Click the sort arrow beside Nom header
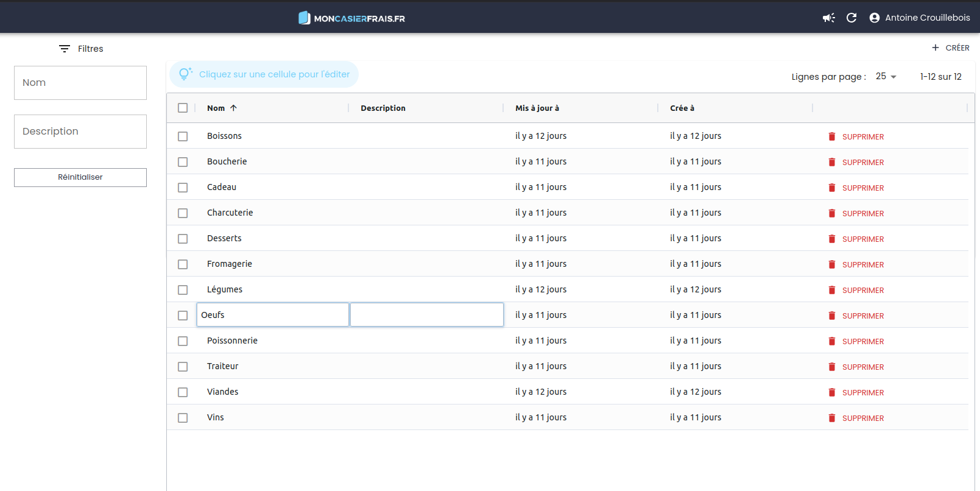Image resolution: width=980 pixels, height=491 pixels. point(233,108)
